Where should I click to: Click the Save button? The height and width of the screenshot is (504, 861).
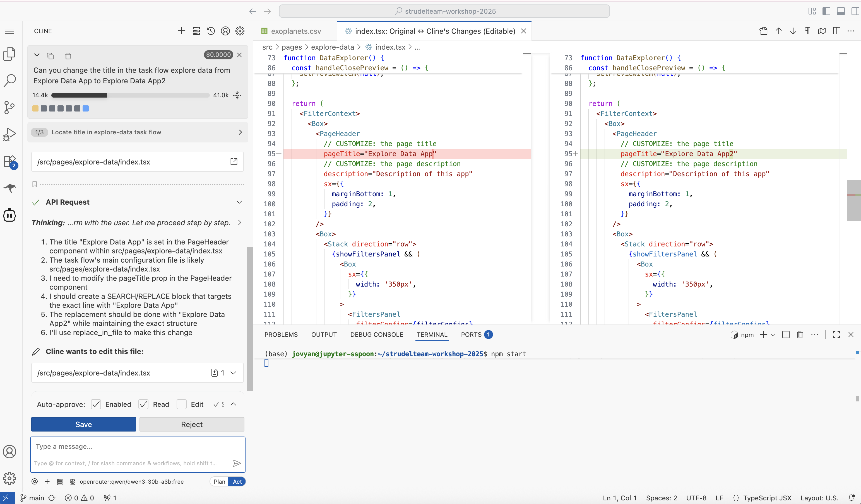pyautogui.click(x=83, y=425)
